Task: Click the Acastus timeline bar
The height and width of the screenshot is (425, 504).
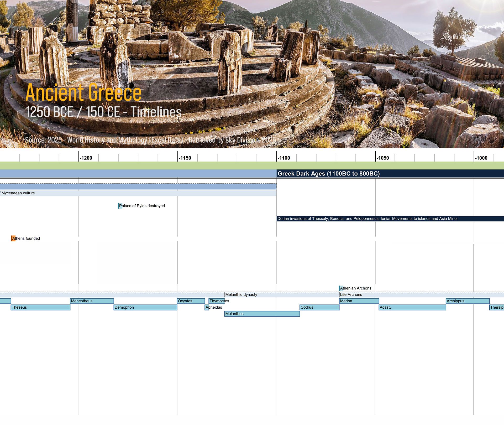Action: [x=412, y=307]
